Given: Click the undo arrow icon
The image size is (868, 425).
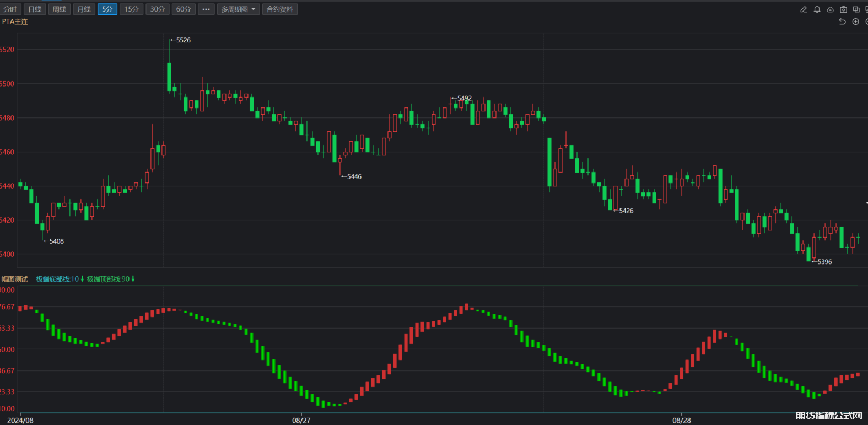Looking at the screenshot, I should click(842, 21).
